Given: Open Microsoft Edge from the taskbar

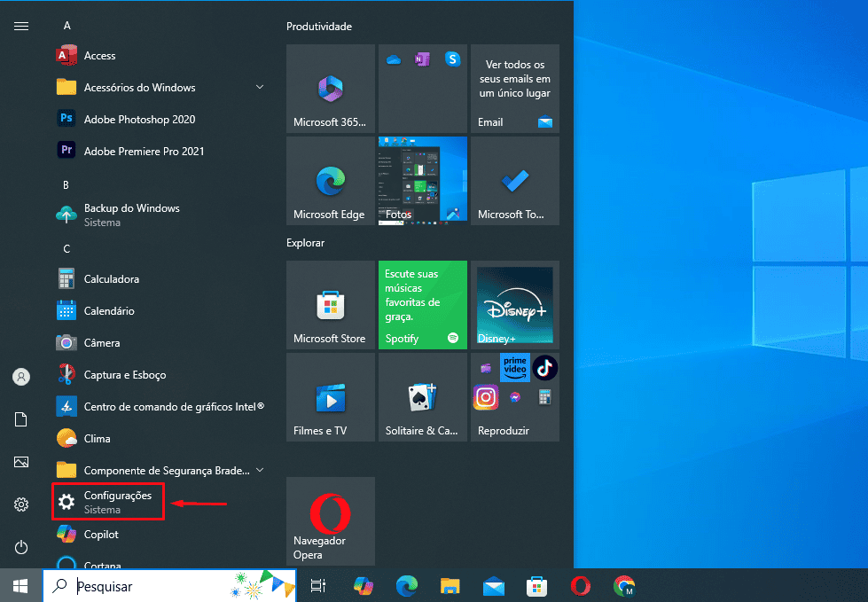Looking at the screenshot, I should (x=406, y=585).
